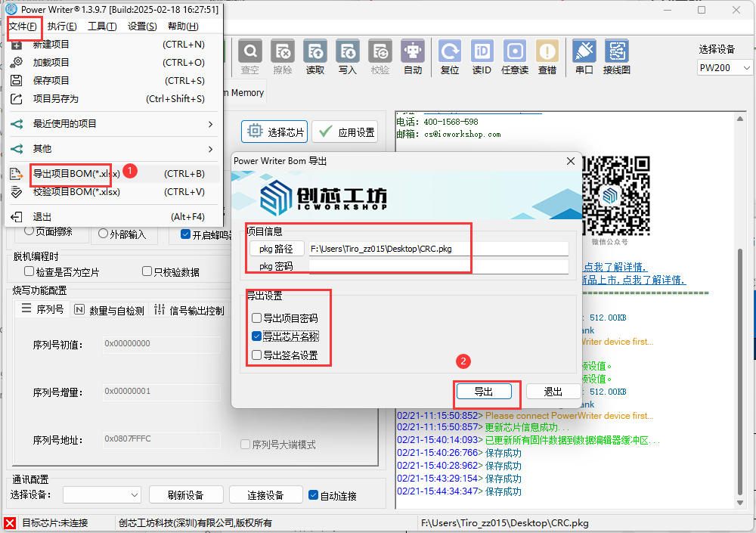Open the 设置(S) menu
The width and height of the screenshot is (756, 533).
(142, 26)
